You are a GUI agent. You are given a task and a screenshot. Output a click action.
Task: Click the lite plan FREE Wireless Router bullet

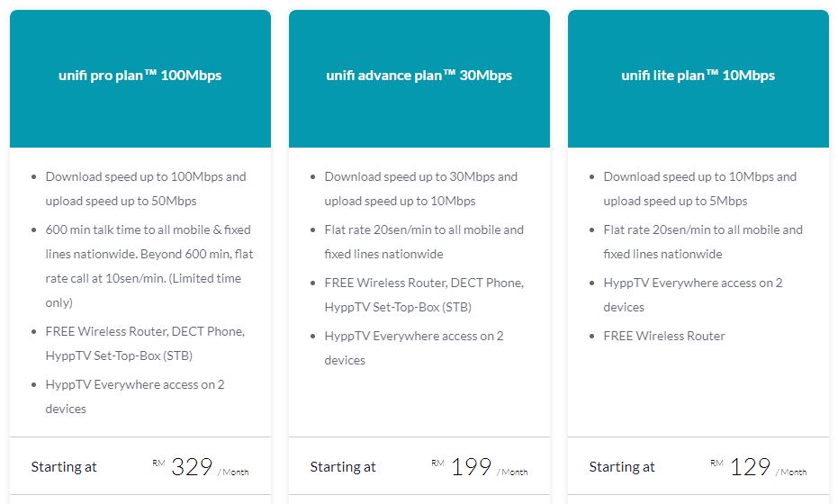664,336
